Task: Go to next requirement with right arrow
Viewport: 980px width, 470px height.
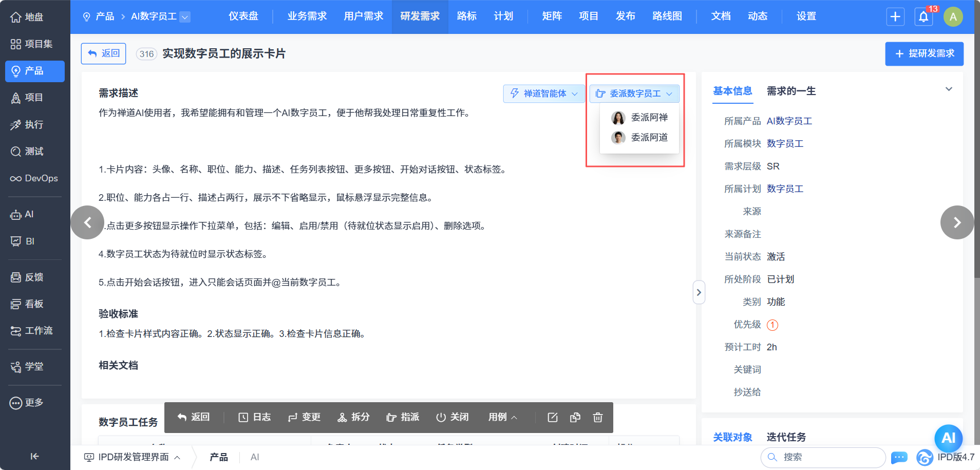Action: click(x=957, y=222)
